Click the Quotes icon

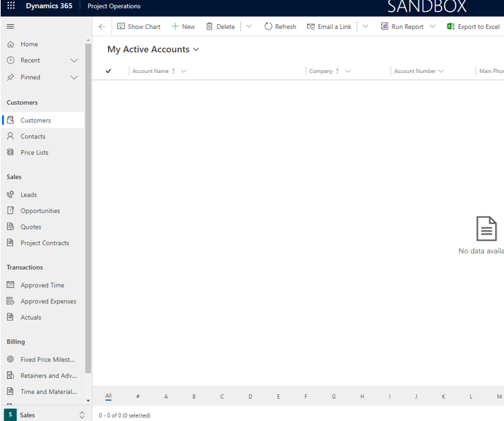[x=10, y=227]
